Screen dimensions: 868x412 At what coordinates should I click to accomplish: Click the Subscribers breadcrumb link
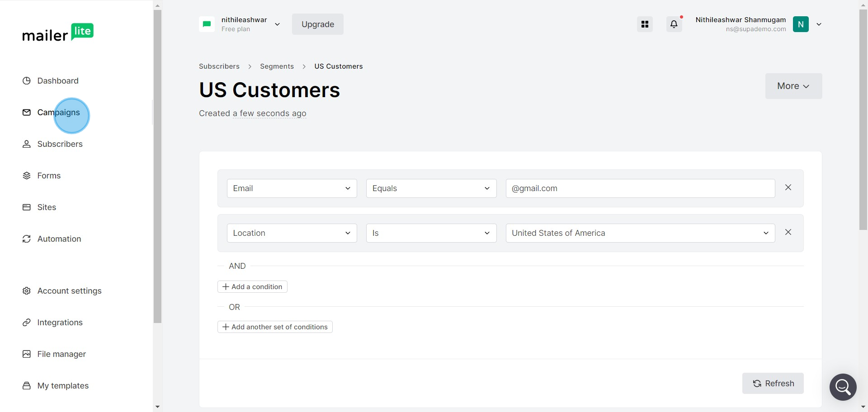point(219,66)
